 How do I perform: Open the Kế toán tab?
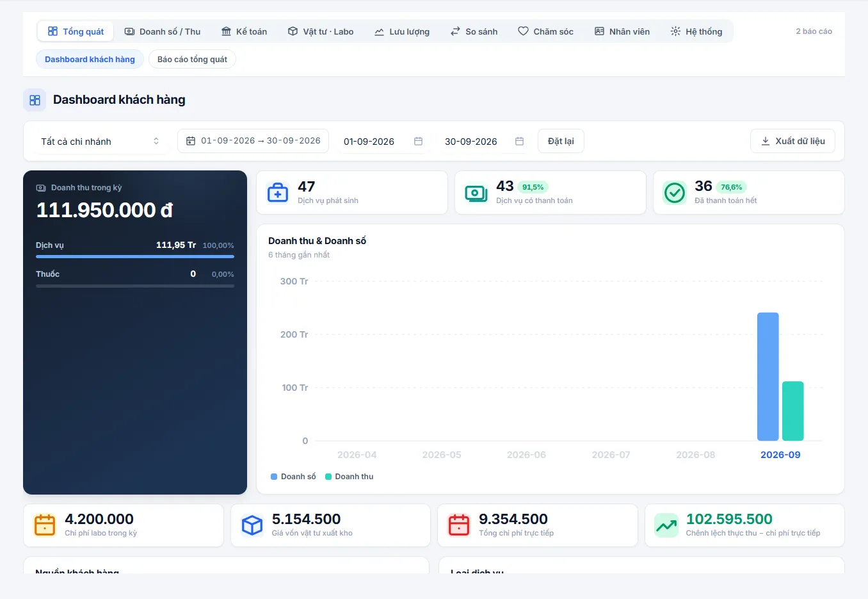pos(244,31)
